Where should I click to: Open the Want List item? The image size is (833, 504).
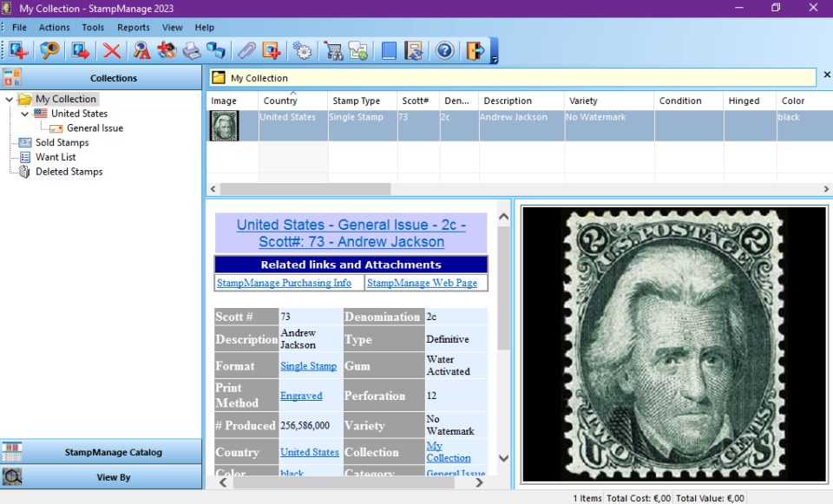[x=56, y=157]
